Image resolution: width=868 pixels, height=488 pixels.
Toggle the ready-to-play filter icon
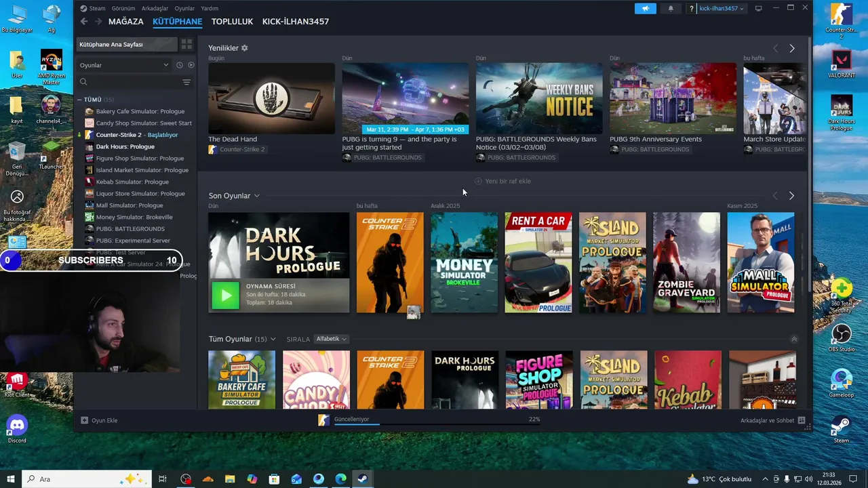click(191, 65)
